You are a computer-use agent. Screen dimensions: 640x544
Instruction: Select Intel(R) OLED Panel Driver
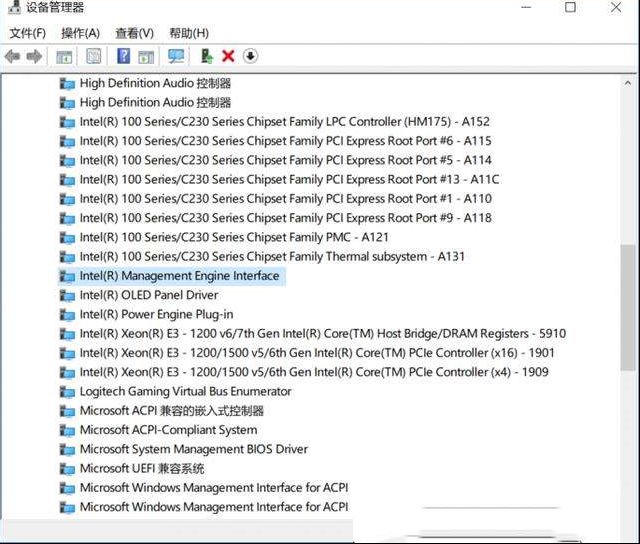coord(149,295)
